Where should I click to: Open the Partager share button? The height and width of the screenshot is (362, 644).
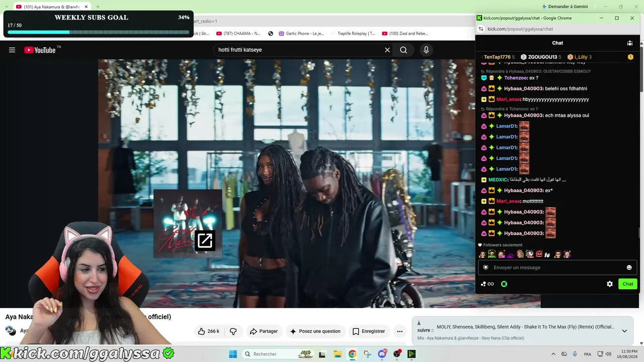pyautogui.click(x=264, y=331)
